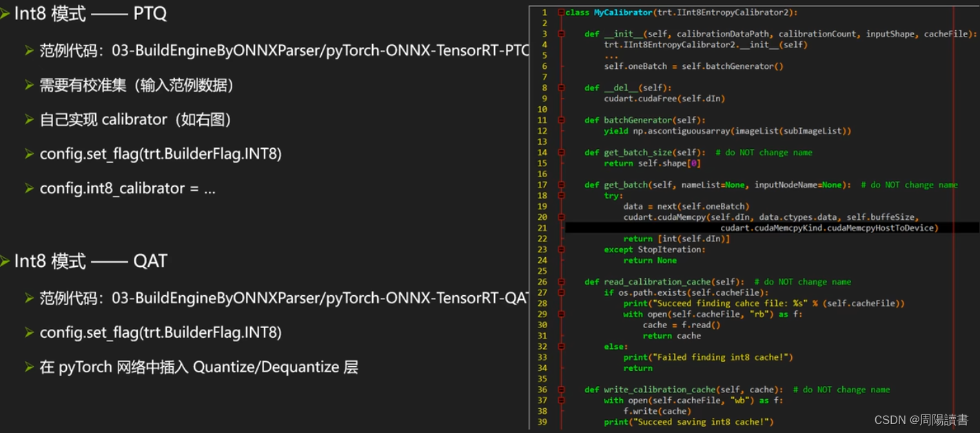Screen dimensions: 980x433
Task: Collapse the with open "rb" fold marker
Action: pos(561,314)
